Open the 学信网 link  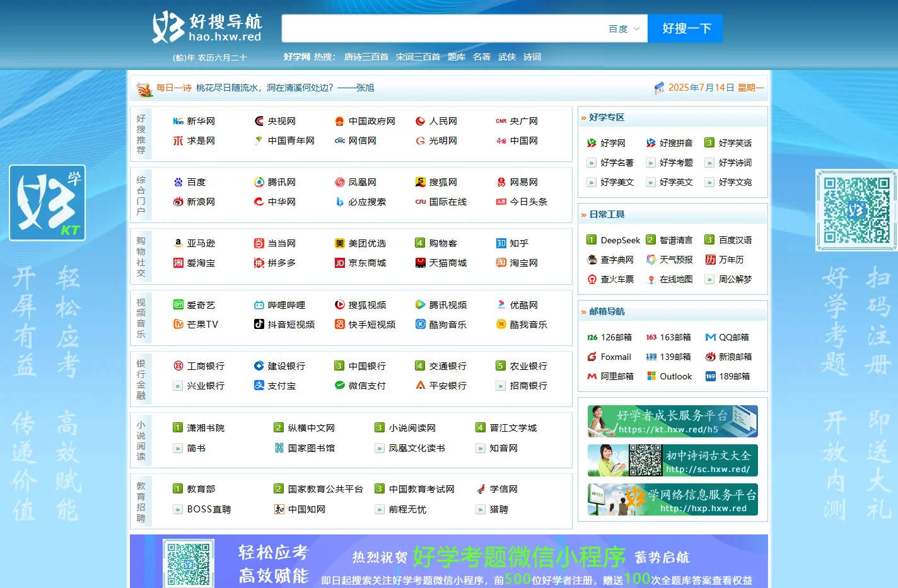tap(504, 489)
